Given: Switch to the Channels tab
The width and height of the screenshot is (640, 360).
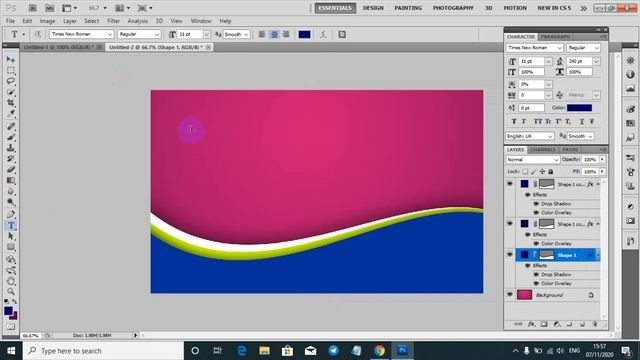Looking at the screenshot, I should tap(543, 150).
